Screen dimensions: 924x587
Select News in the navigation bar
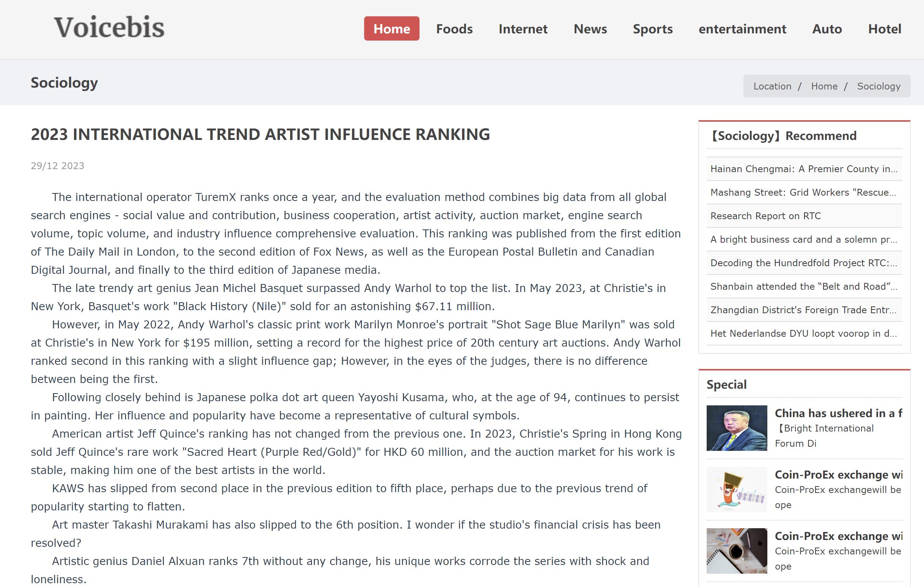590,29
